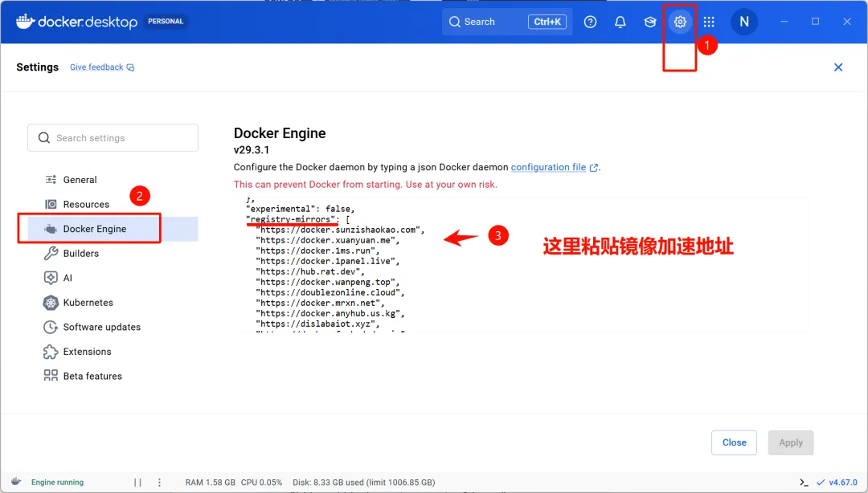The height and width of the screenshot is (493, 868).
Task: Click the Beta features grid icon
Action: [51, 376]
